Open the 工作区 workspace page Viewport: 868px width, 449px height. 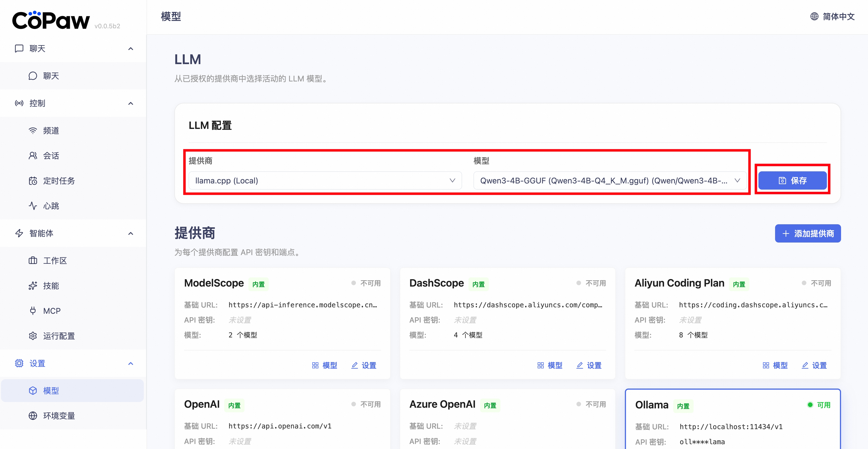55,261
